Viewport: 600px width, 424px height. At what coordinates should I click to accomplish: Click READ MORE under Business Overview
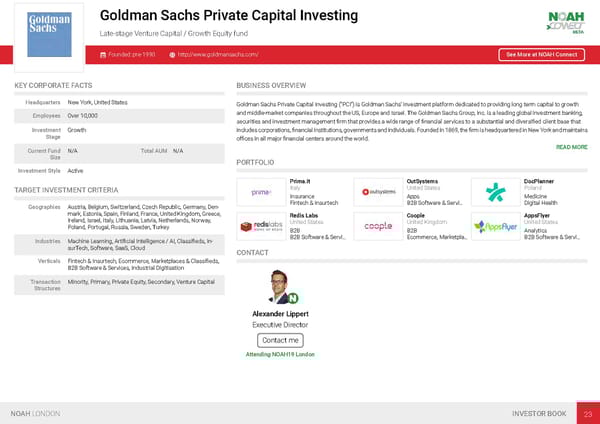pos(571,147)
